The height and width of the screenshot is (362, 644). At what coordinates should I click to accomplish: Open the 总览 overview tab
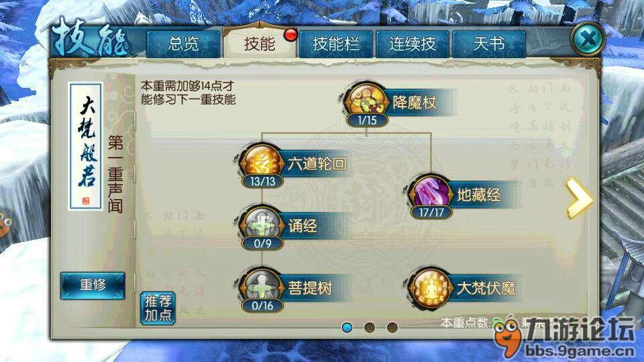pos(183,44)
